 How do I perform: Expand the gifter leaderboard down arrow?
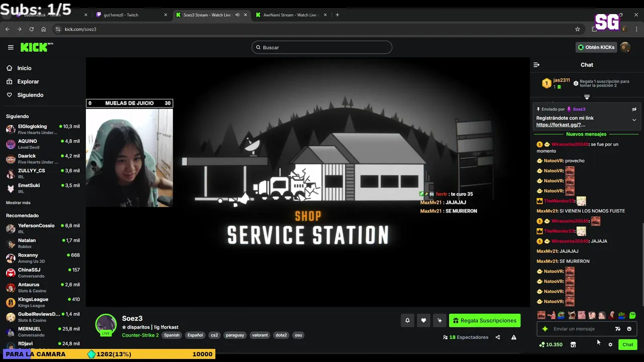587,97
